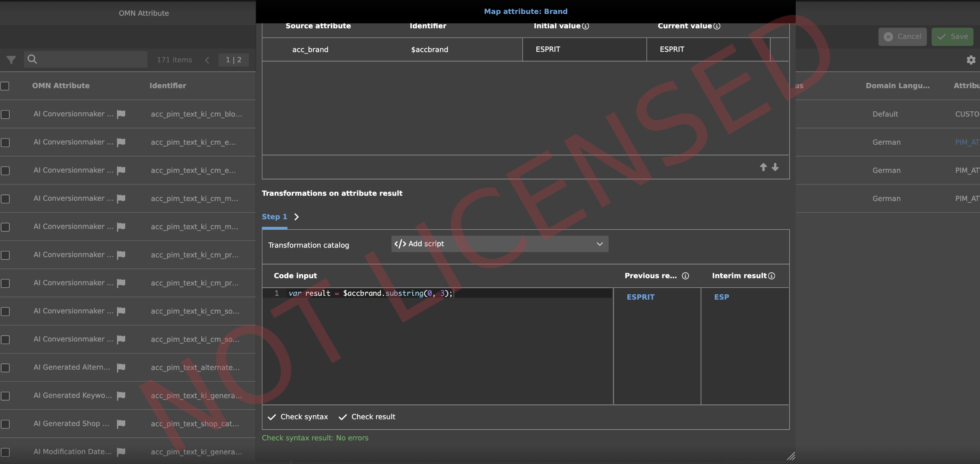Click the filter funnel icon
980x464 pixels.
[11, 60]
